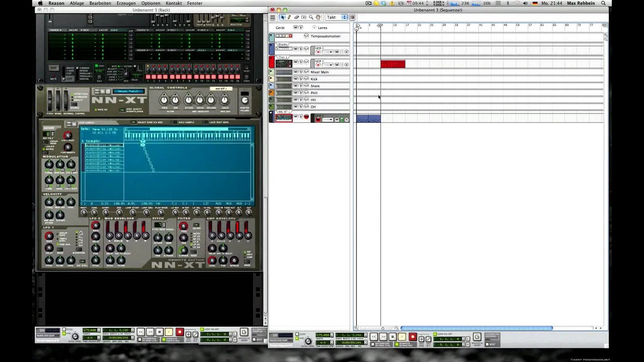Collapse the Drums track

(271, 45)
